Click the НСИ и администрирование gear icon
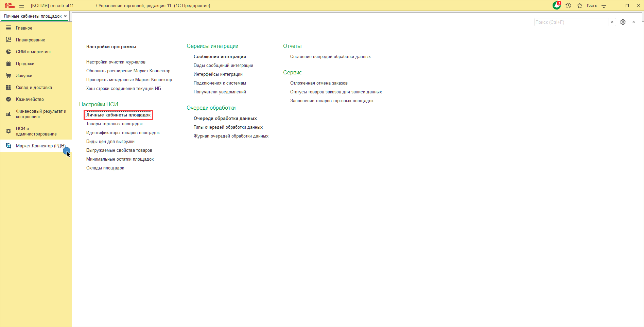The height and width of the screenshot is (327, 644). [x=8, y=131]
